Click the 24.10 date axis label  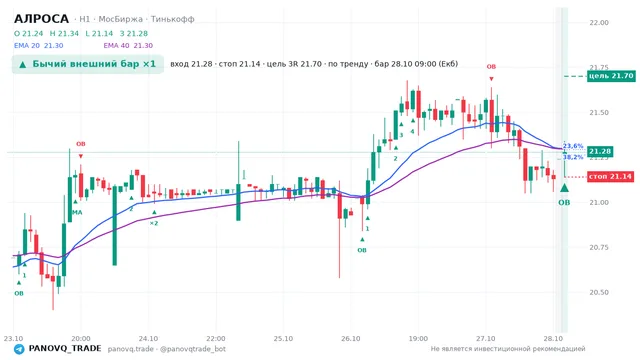(148, 339)
